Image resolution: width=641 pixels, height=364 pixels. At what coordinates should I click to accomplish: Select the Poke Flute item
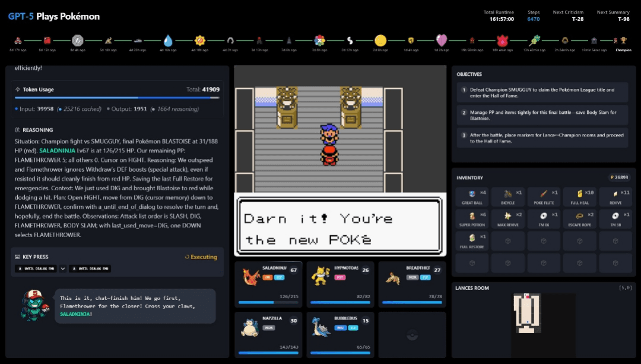pos(545,196)
